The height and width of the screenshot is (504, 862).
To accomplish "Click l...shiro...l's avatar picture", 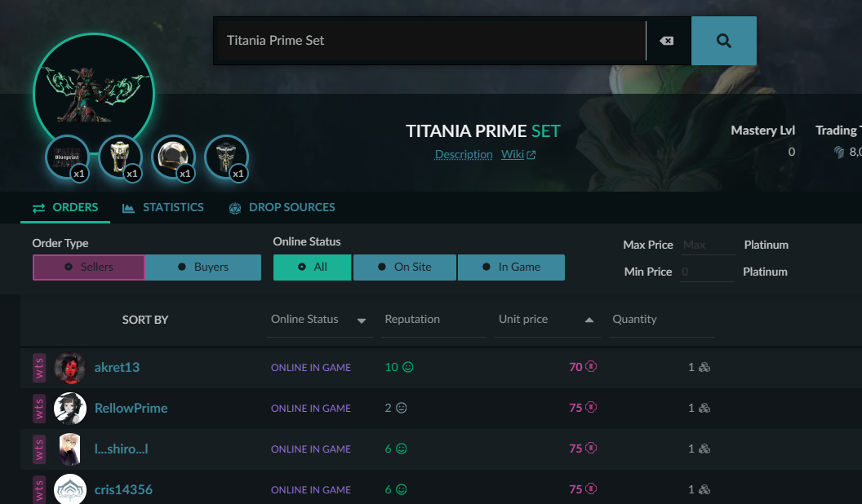I will click(70, 449).
